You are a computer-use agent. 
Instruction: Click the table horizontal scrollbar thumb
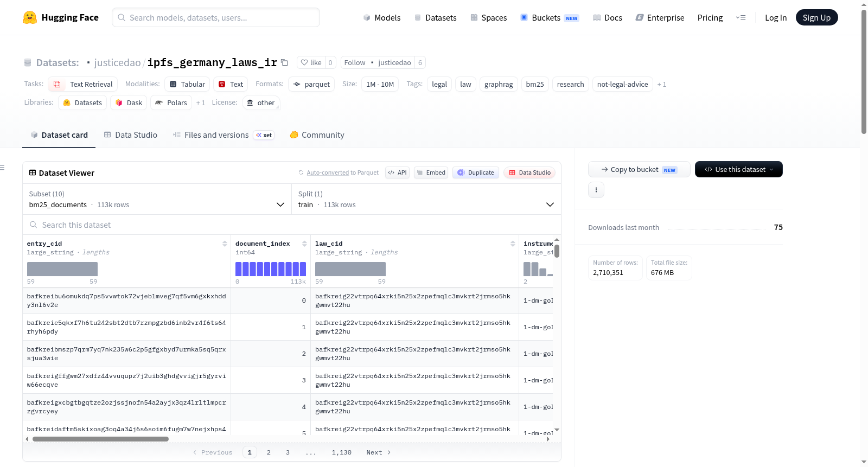[100, 439]
